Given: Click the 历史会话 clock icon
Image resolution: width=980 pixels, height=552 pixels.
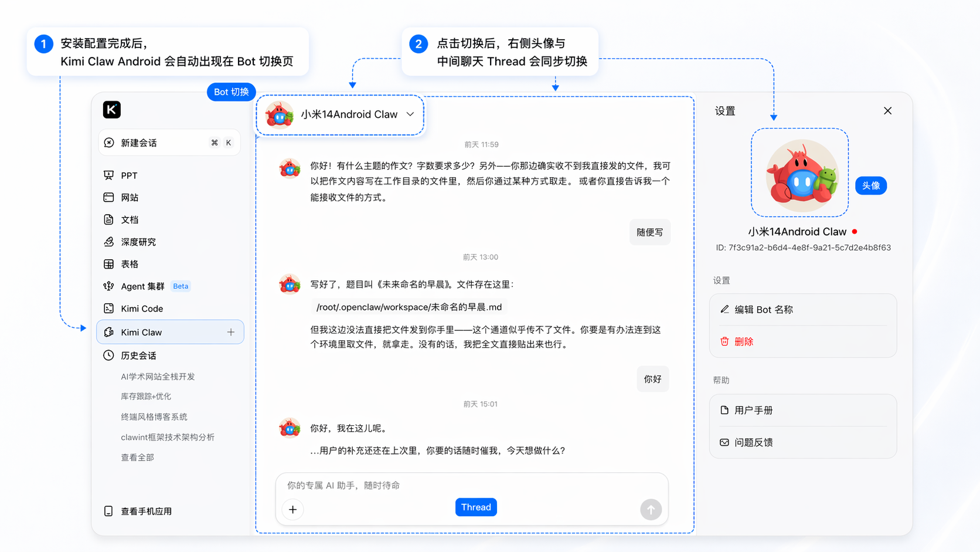Looking at the screenshot, I should click(x=108, y=355).
